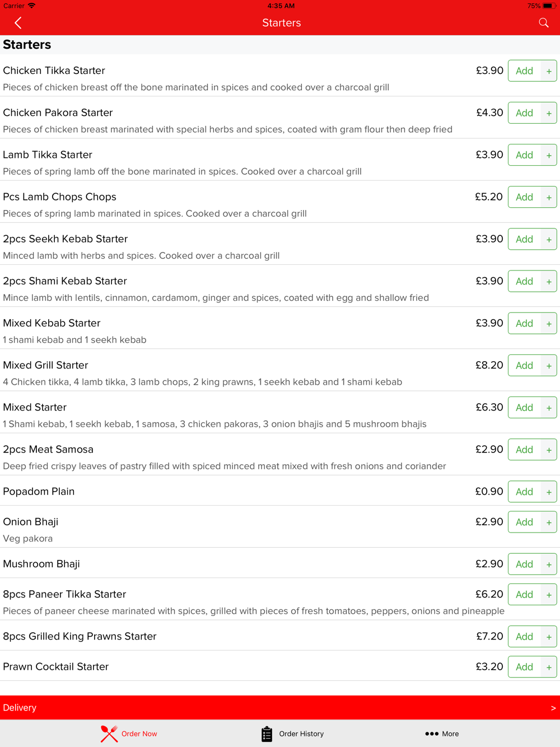Screen dimensions: 560x747
Task: Tap the More three-dots icon
Action: tap(432, 734)
